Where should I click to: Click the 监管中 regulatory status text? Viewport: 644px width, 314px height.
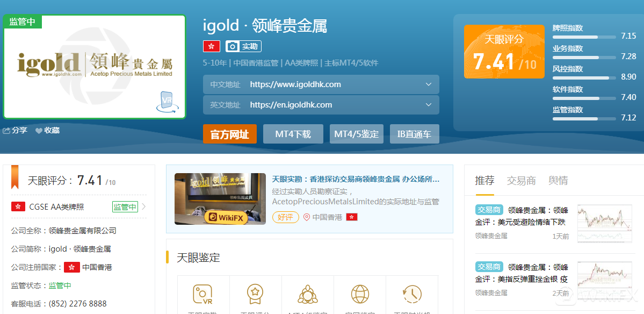coord(60,285)
